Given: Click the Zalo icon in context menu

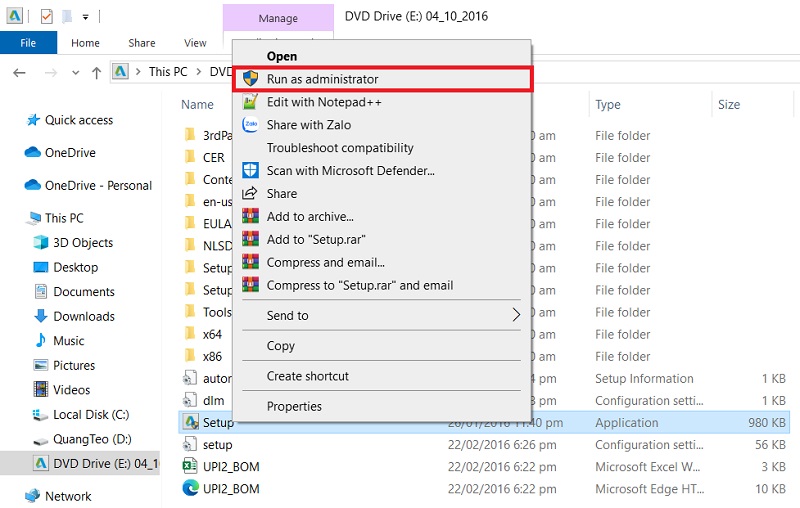Looking at the screenshot, I should [x=250, y=124].
